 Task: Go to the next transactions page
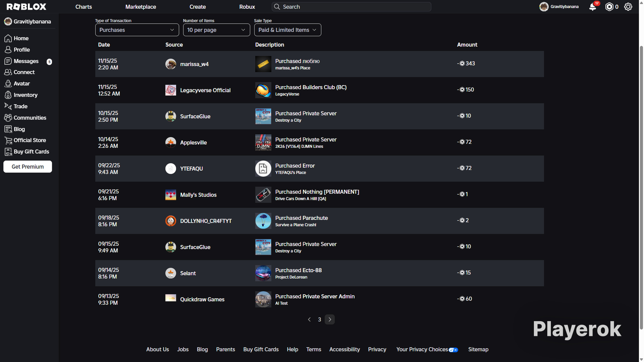(330, 320)
